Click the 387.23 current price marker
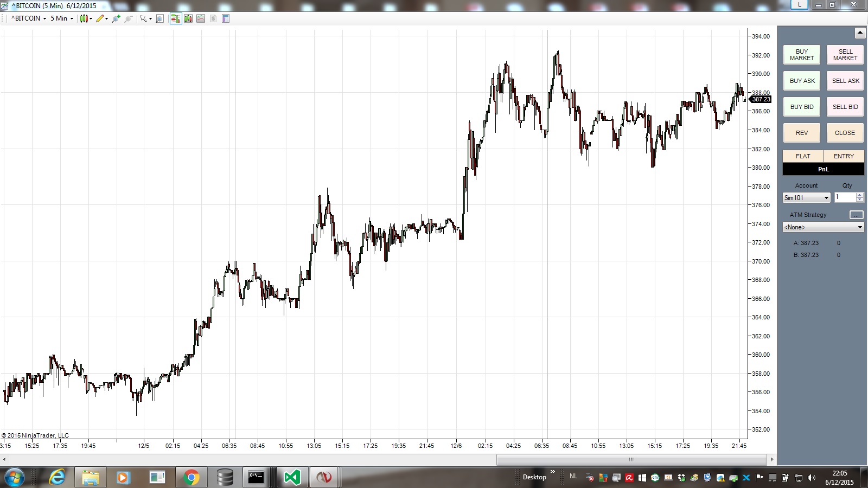Screen dimensions: 868x488 (760, 99)
